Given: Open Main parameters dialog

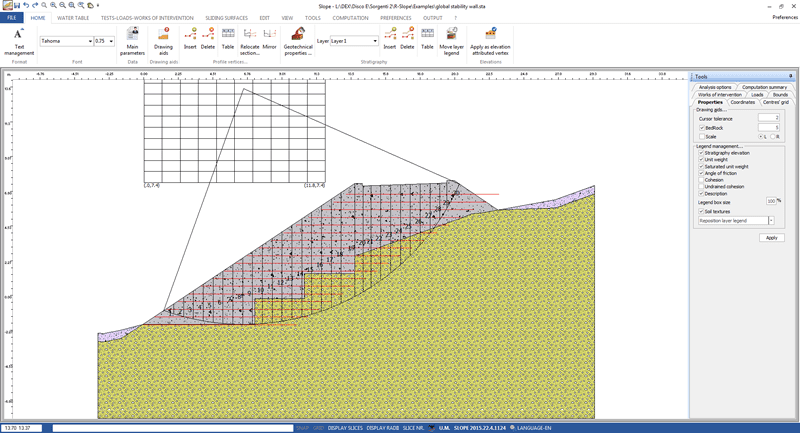Looking at the screenshot, I should [132, 40].
